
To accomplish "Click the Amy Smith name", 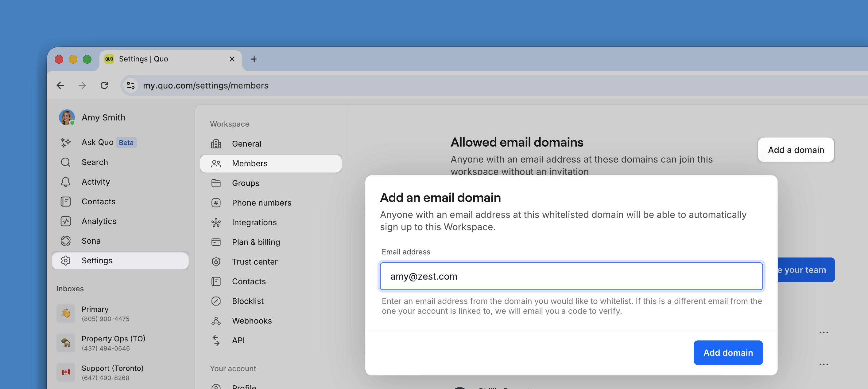I will (103, 117).
